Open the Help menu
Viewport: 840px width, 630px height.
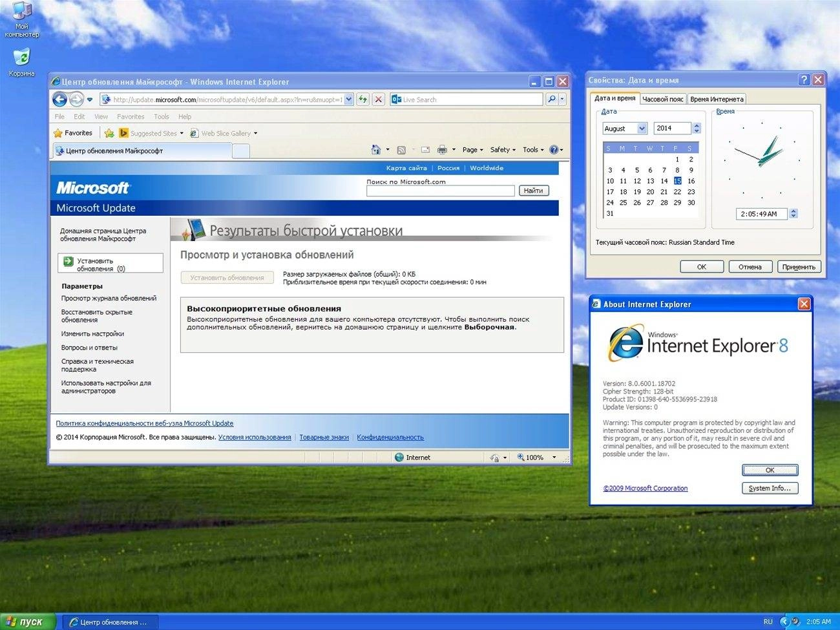pyautogui.click(x=185, y=117)
